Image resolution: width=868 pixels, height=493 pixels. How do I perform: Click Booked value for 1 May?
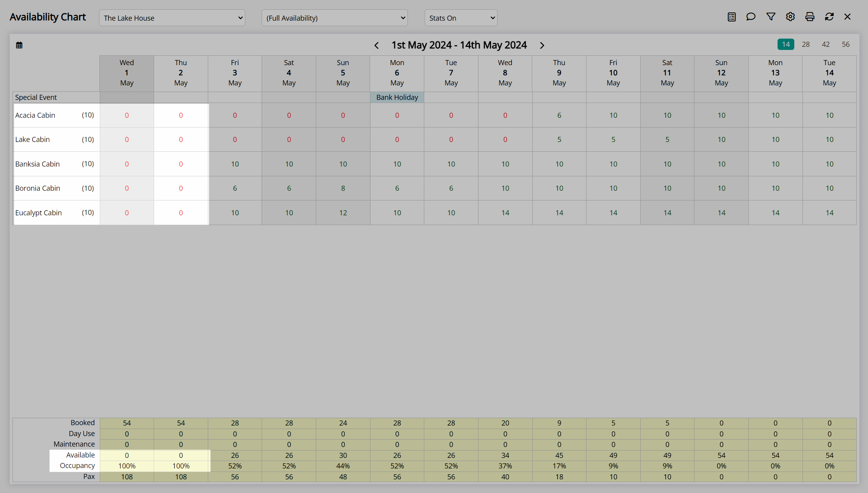(127, 423)
